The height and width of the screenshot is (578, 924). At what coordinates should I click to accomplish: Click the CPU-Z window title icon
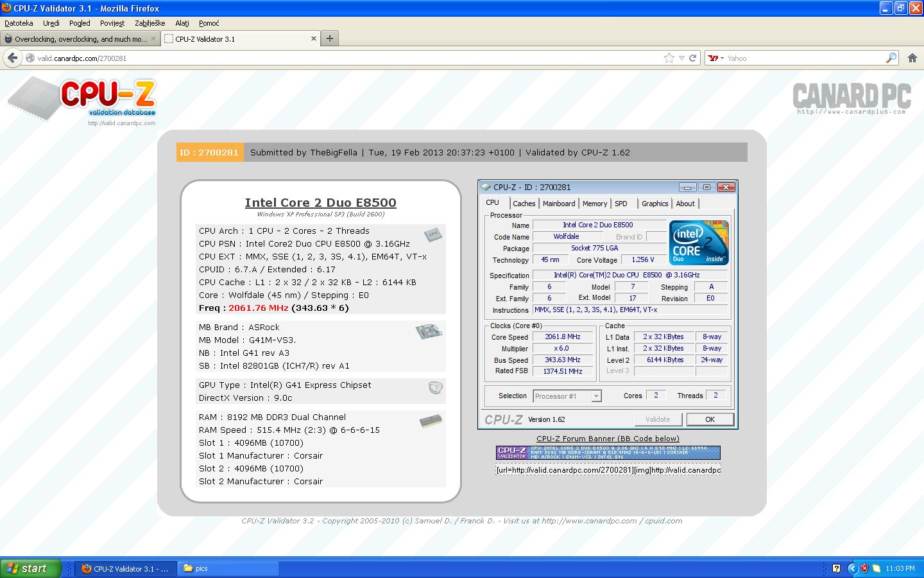[x=486, y=187]
